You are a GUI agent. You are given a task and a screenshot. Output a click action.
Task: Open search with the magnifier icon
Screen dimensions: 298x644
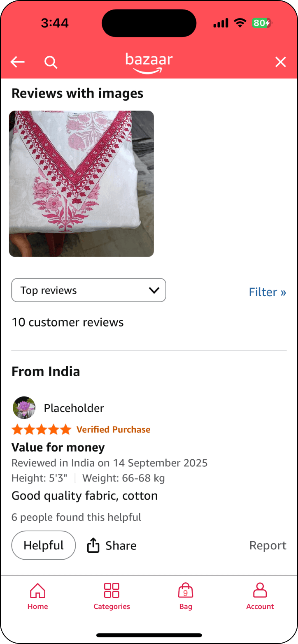point(51,63)
